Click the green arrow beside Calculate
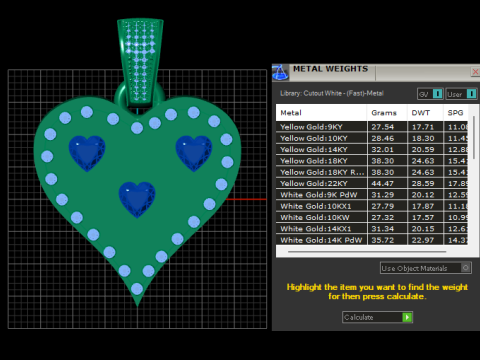480x360 pixels. [407, 317]
